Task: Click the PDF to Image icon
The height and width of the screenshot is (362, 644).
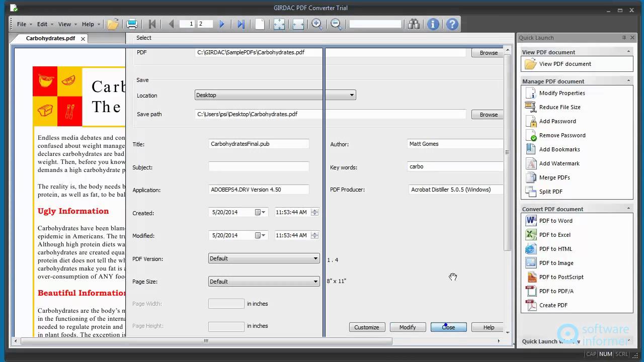Action: pyautogui.click(x=531, y=263)
